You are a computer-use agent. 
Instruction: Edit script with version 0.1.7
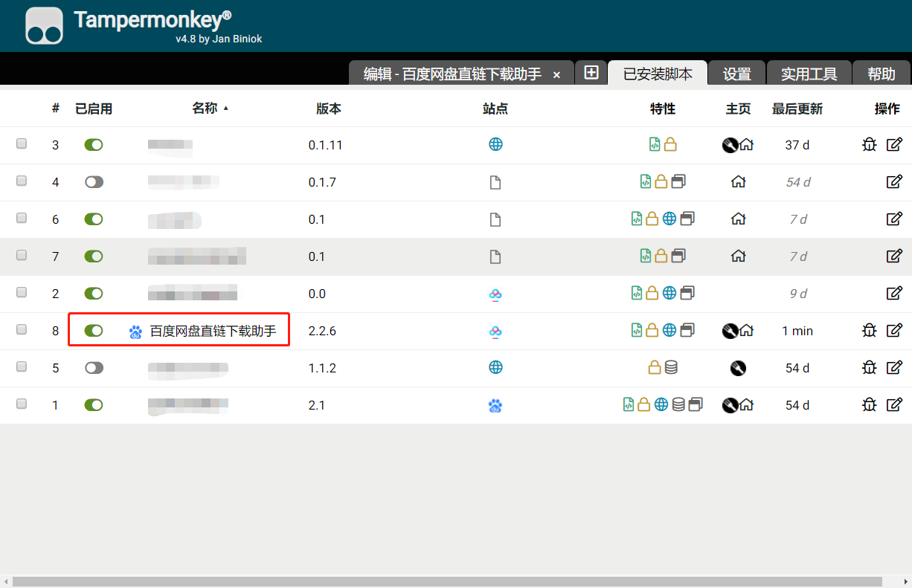894,182
